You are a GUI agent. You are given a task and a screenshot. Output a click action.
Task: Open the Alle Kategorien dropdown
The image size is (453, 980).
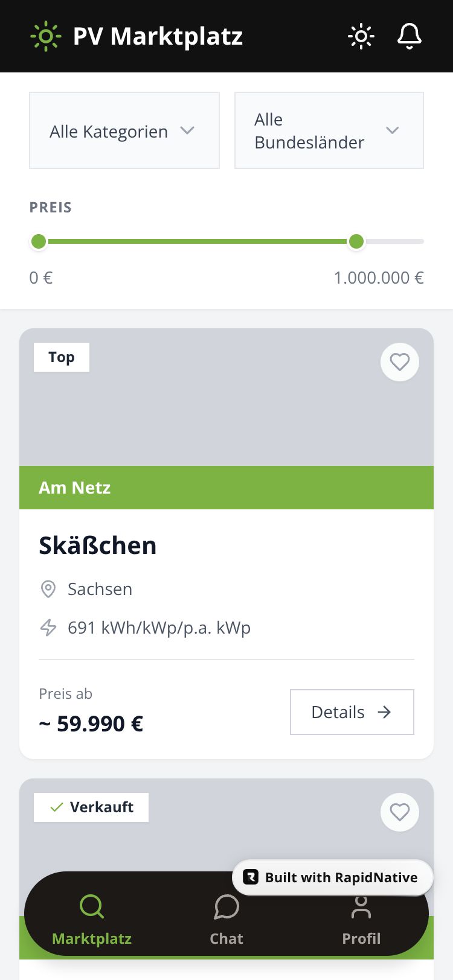click(124, 130)
